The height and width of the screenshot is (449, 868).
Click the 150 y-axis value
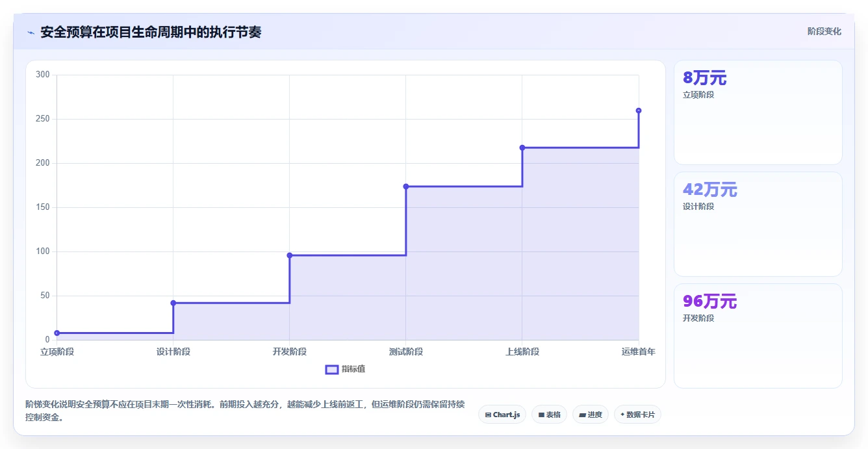pos(43,207)
